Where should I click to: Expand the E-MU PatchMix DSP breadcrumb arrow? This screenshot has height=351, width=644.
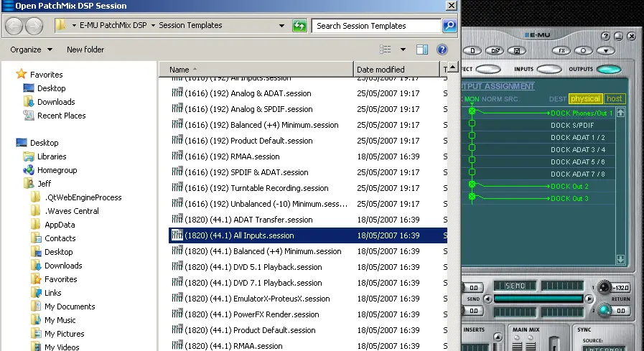[x=153, y=25]
